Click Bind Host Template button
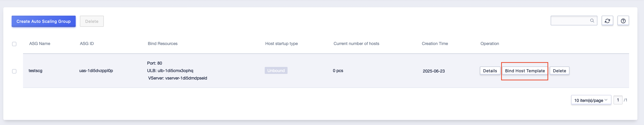Viewport: 644px width, 125px height. (525, 71)
